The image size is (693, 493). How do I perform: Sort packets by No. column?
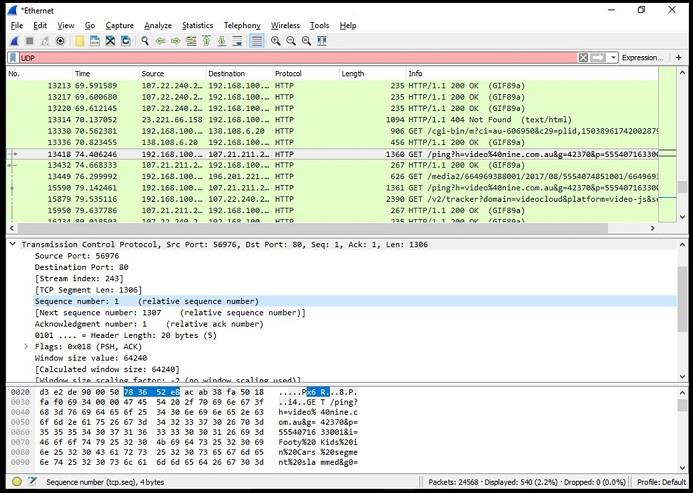coord(39,74)
